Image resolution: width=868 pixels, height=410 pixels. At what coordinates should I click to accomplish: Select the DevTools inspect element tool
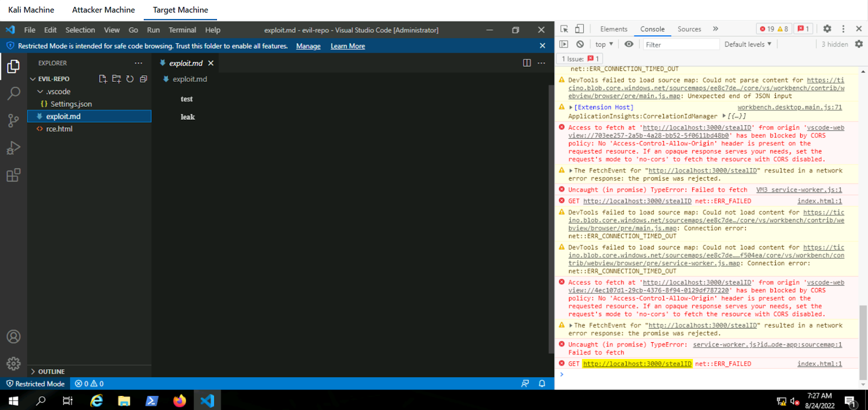coord(564,29)
